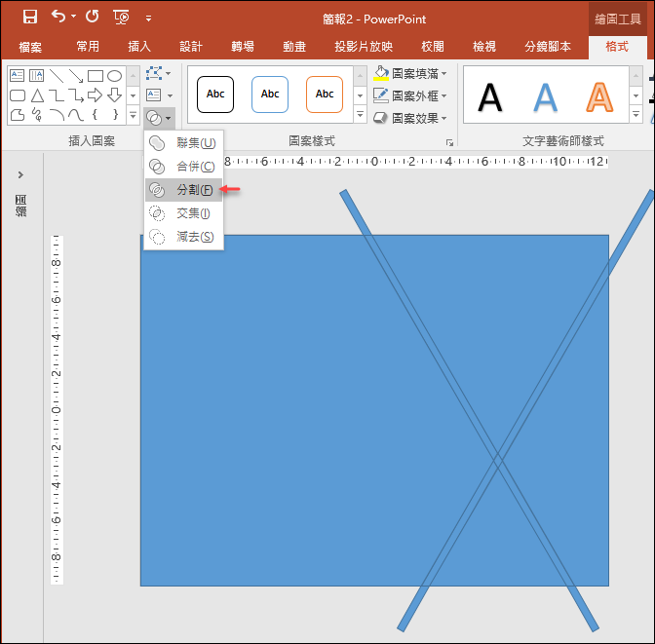Select the Elbow Connector shape
This screenshot has width=655, height=644.
click(x=57, y=95)
